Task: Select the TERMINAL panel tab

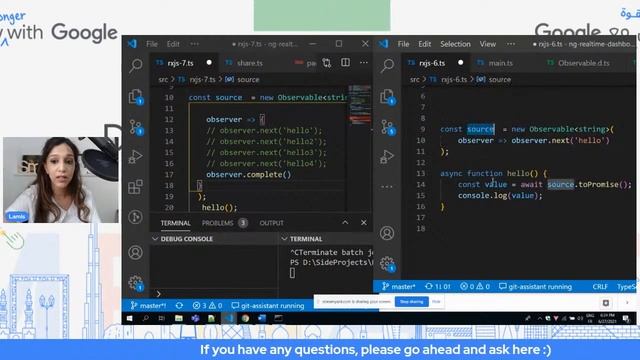Action: tap(176, 223)
